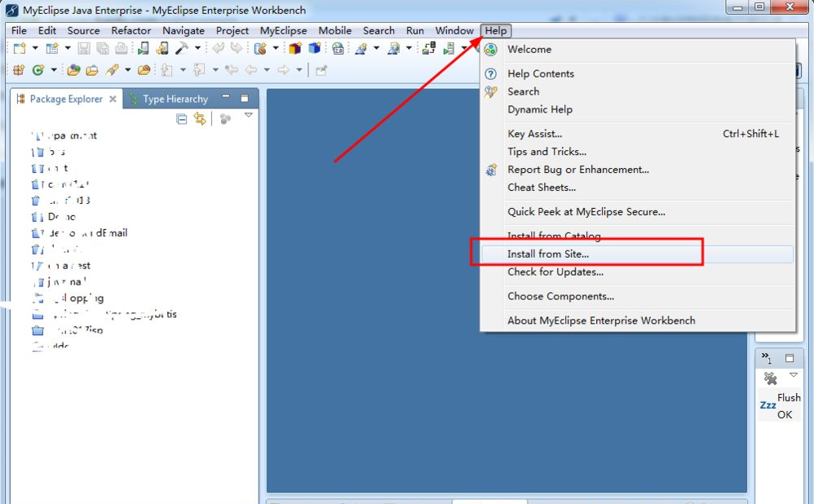Open dropdown beside the marker pen icon

(x=127, y=69)
